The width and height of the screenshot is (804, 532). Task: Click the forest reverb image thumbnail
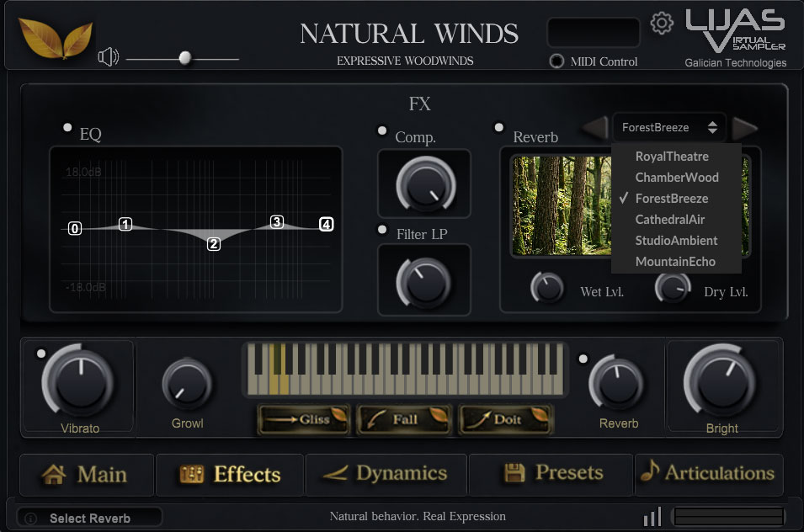click(x=562, y=205)
